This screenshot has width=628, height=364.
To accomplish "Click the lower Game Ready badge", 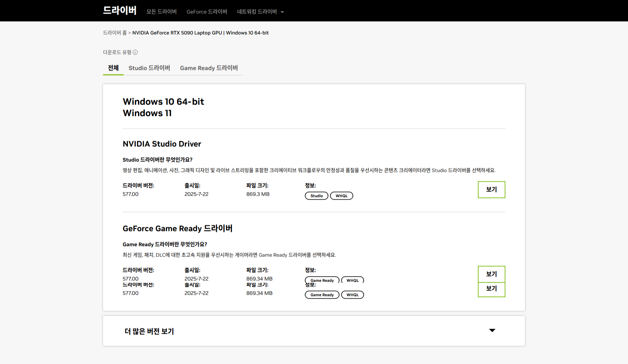I will point(322,295).
